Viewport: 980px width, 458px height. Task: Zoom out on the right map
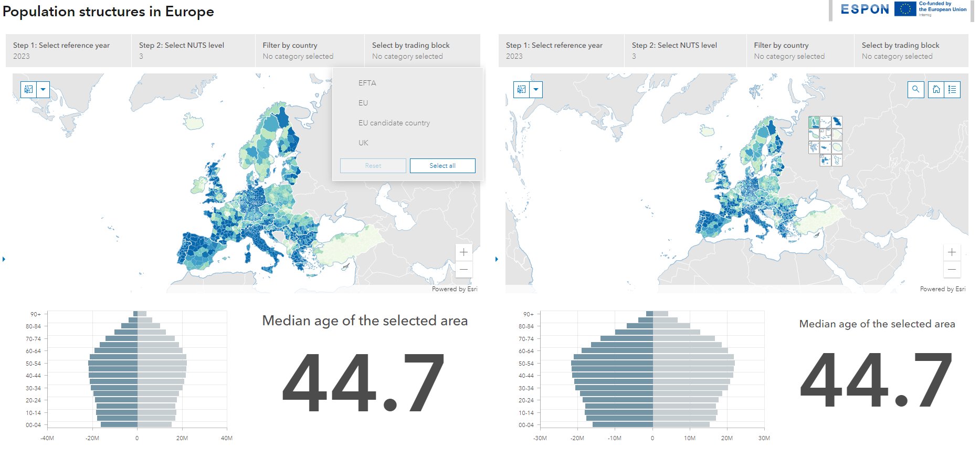coord(952,269)
